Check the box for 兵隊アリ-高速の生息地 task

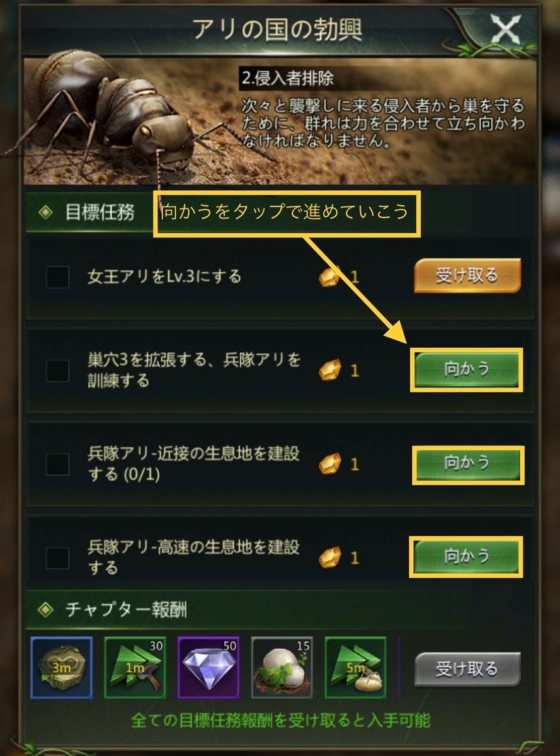(x=58, y=558)
